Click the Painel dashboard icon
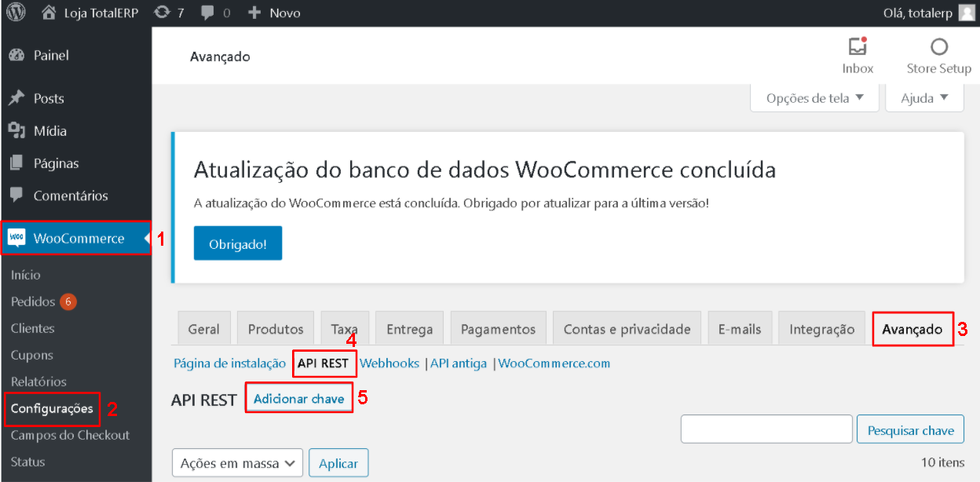The height and width of the screenshot is (482, 980). point(16,56)
